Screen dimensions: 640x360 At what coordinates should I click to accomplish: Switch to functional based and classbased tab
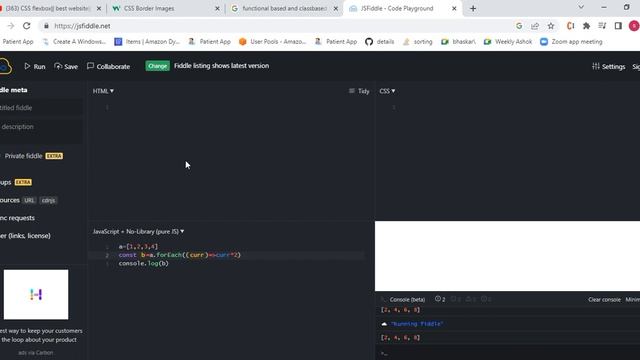point(284,9)
